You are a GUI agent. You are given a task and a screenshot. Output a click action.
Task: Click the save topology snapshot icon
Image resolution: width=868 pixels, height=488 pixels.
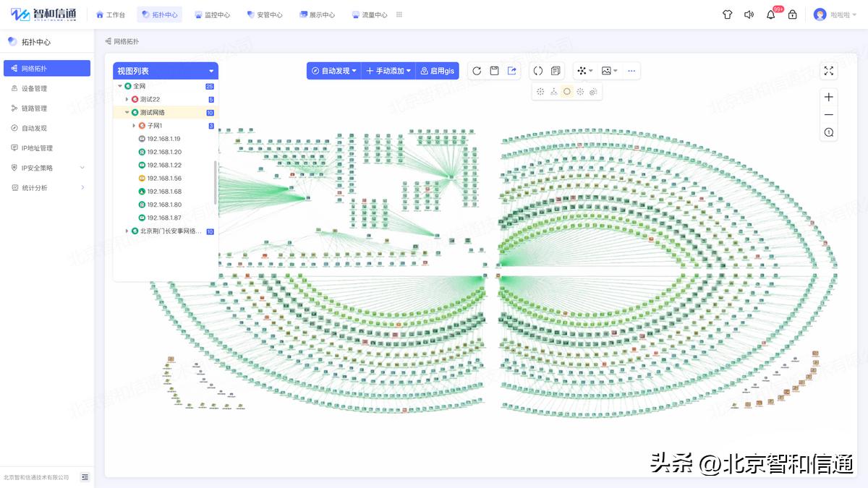pos(494,70)
